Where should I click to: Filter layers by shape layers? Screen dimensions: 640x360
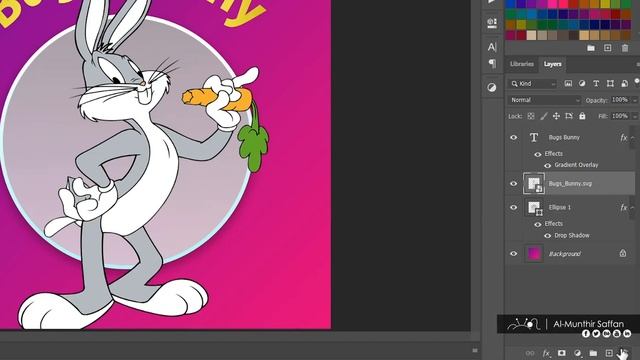point(610,84)
